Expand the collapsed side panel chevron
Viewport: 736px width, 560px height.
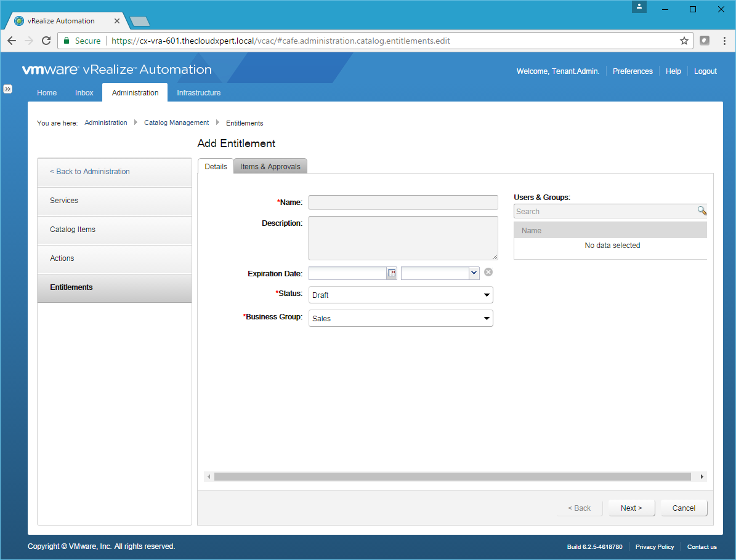7,89
